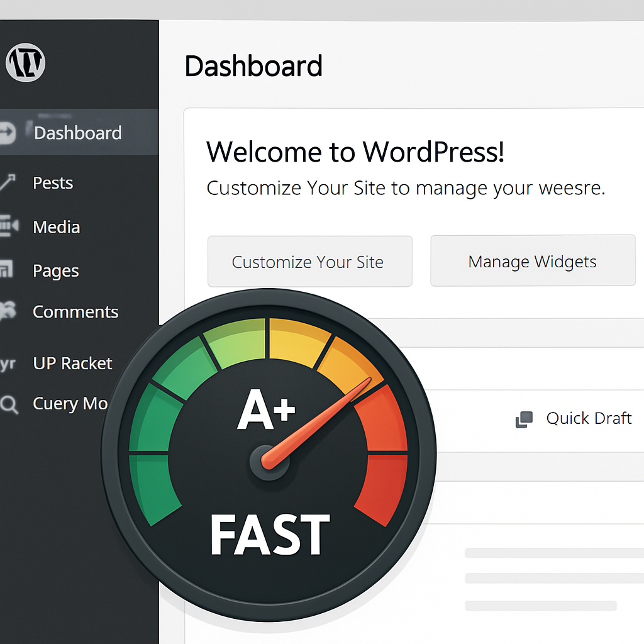Select the Quick Draft widget title
This screenshot has width=644, height=644.
[589, 418]
